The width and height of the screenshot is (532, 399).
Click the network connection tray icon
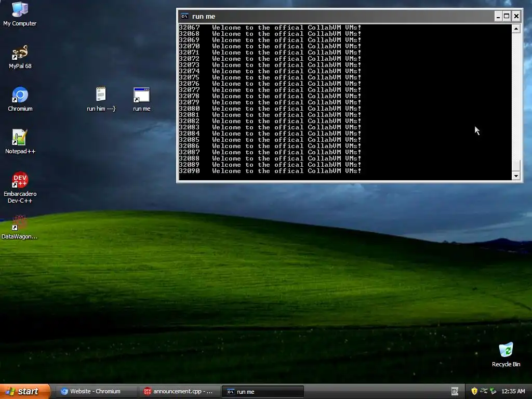coord(484,391)
